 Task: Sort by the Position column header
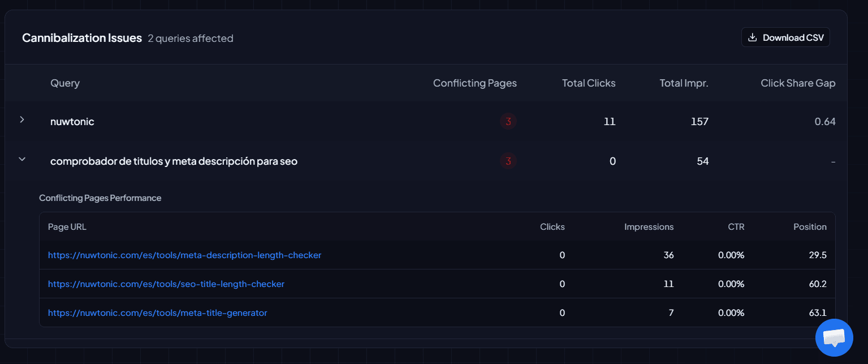click(810, 227)
